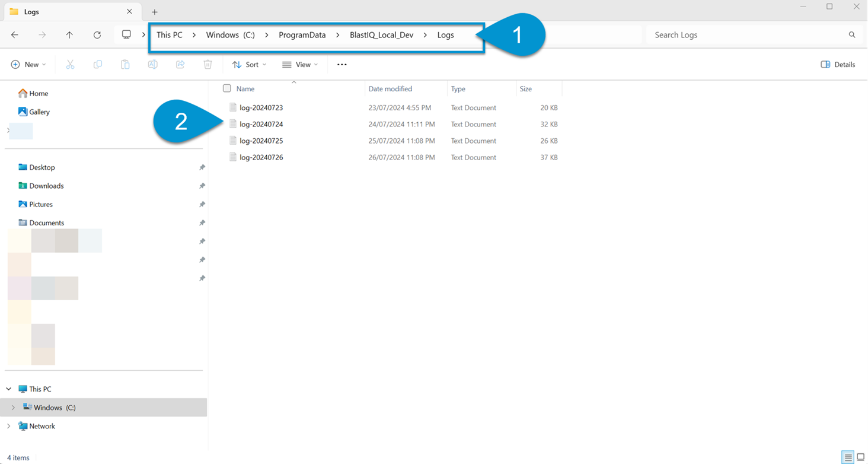Click Logs in the address breadcrumb
Image resolution: width=868 pixels, height=464 pixels.
pos(446,35)
